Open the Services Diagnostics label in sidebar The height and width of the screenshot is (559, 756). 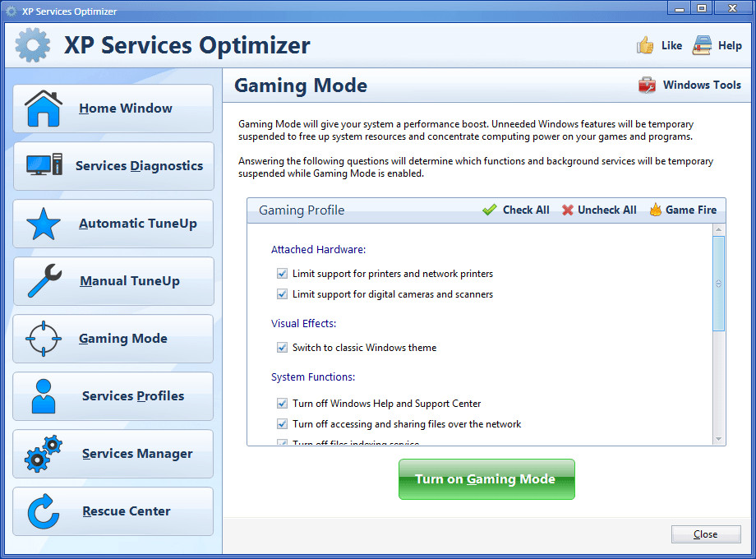coord(140,166)
